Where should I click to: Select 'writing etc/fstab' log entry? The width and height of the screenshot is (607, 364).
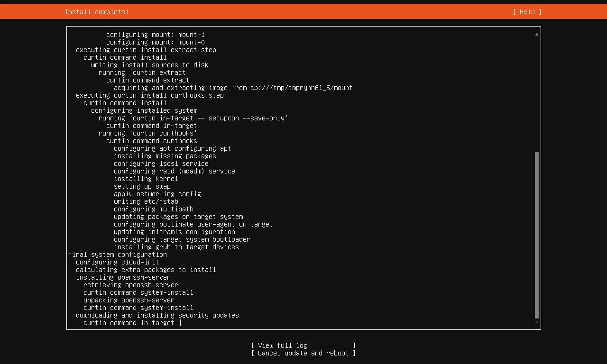(x=146, y=201)
